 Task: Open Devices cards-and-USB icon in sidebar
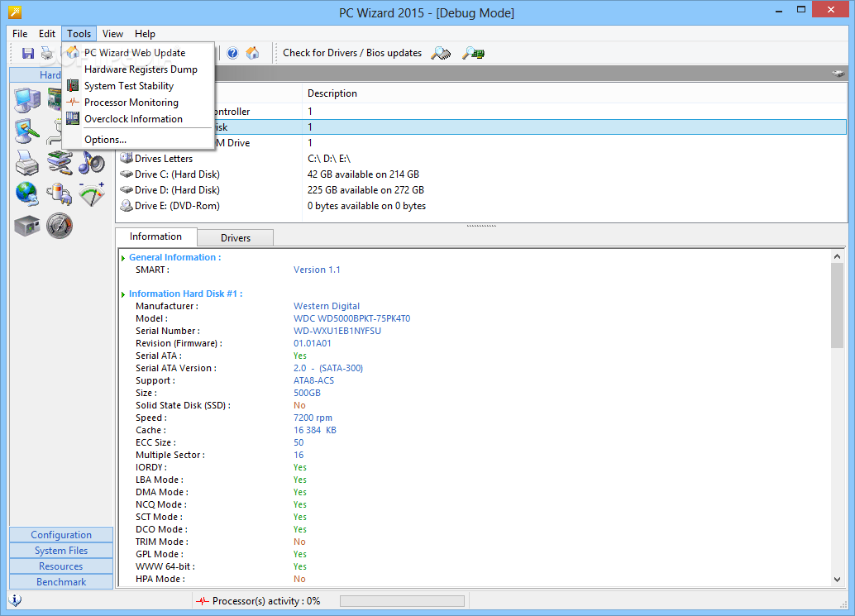60,162
